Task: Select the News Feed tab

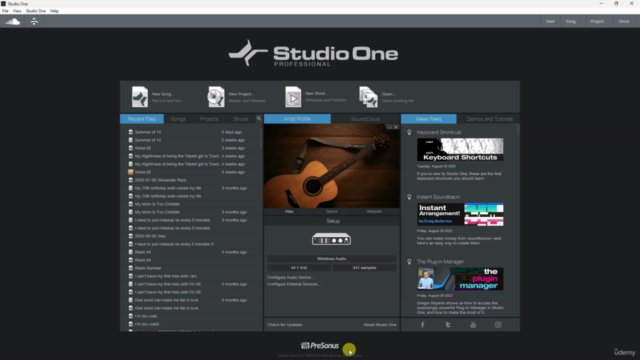Action: (429, 119)
